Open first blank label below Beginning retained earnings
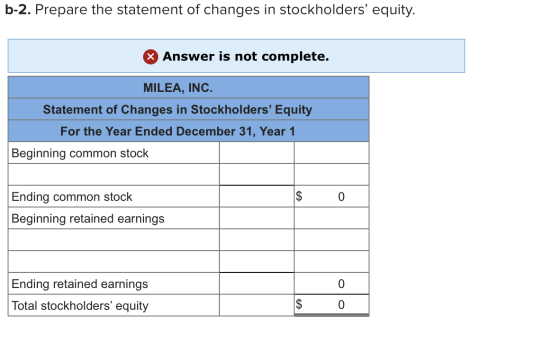The width and height of the screenshot is (560, 361). point(114,240)
